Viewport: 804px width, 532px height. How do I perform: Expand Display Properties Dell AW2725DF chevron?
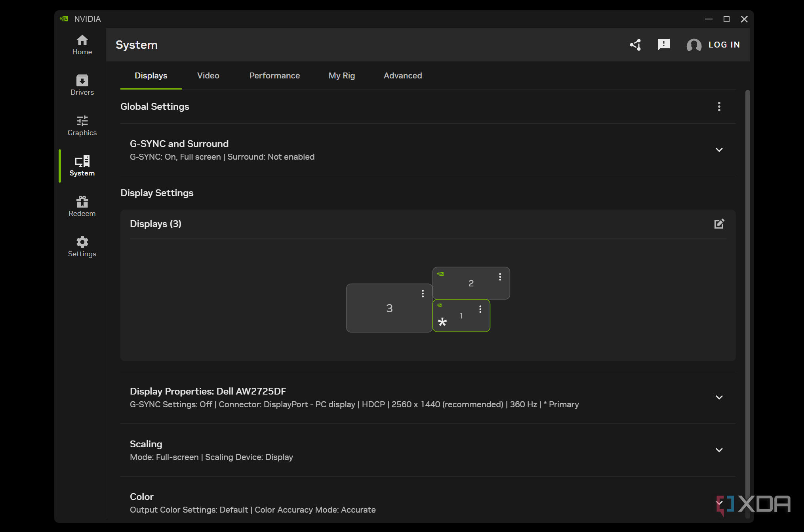(719, 397)
